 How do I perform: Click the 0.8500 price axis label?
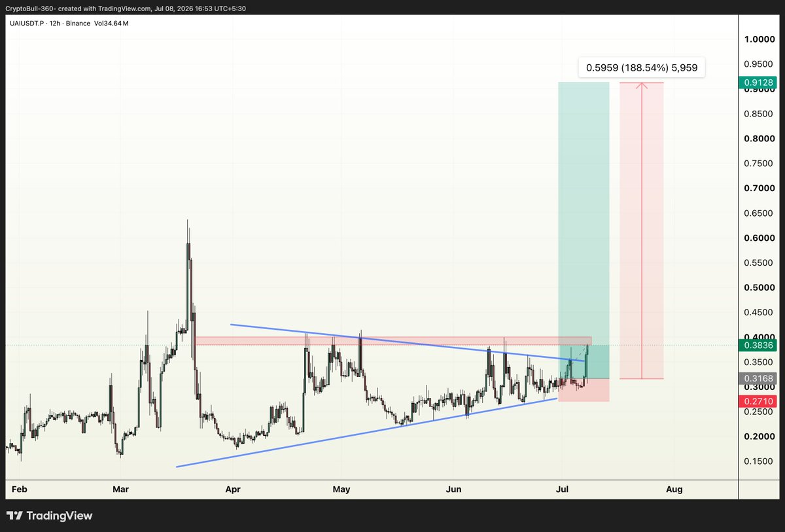point(759,114)
